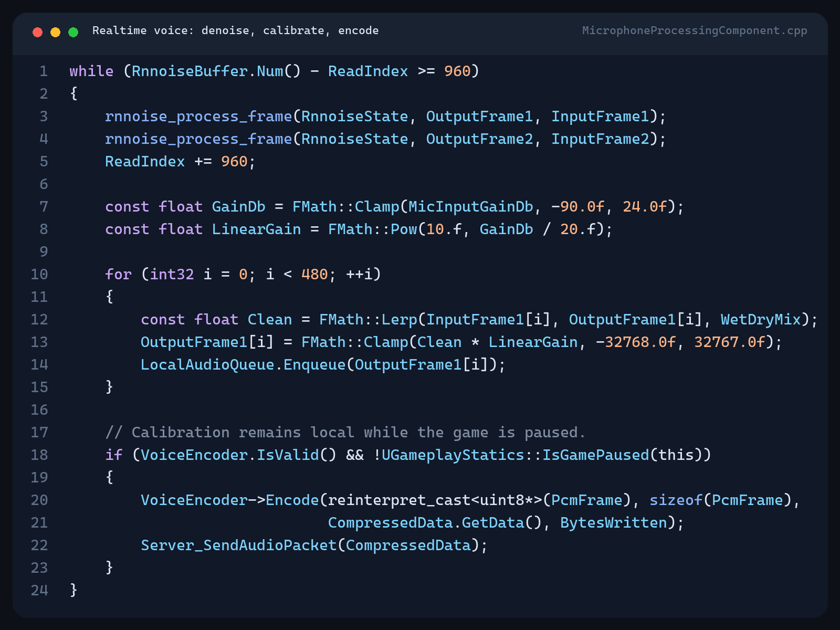840x630 pixels.
Task: Click the calibration comment on line 17
Action: click(345, 432)
